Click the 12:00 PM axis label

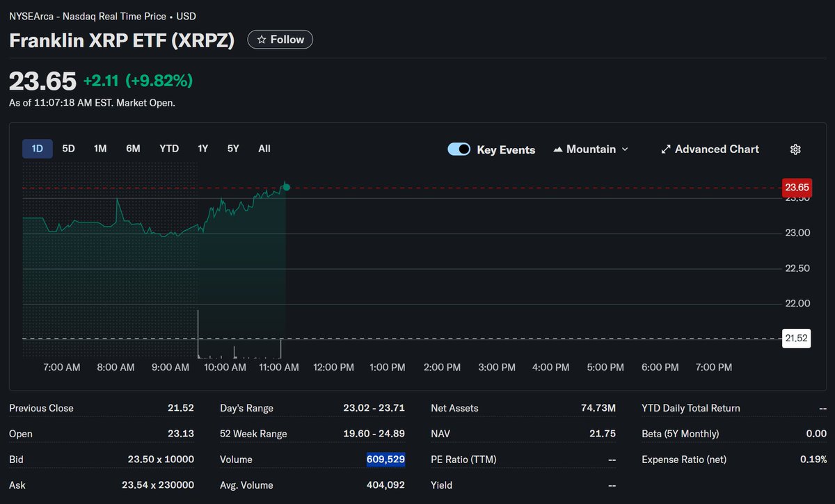[334, 367]
